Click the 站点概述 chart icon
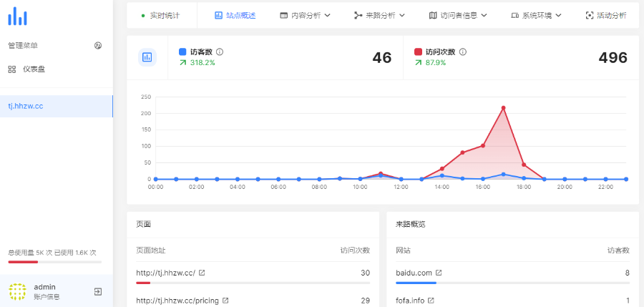The image size is (644, 307). click(x=218, y=16)
